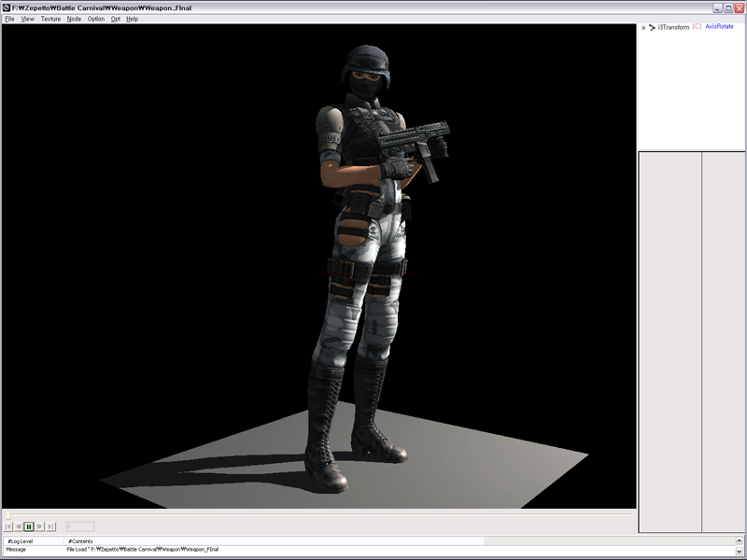The width and height of the screenshot is (747, 560).
Task: Open the Node menu
Action: [74, 19]
